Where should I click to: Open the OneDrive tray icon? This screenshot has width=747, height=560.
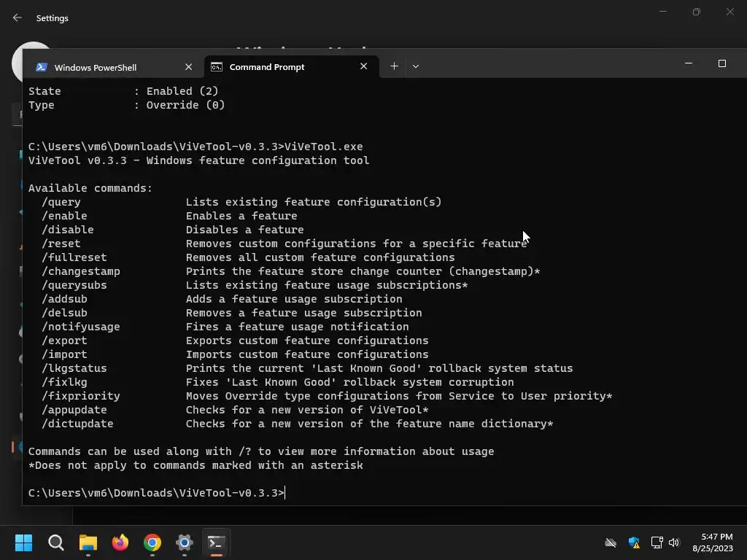(611, 542)
